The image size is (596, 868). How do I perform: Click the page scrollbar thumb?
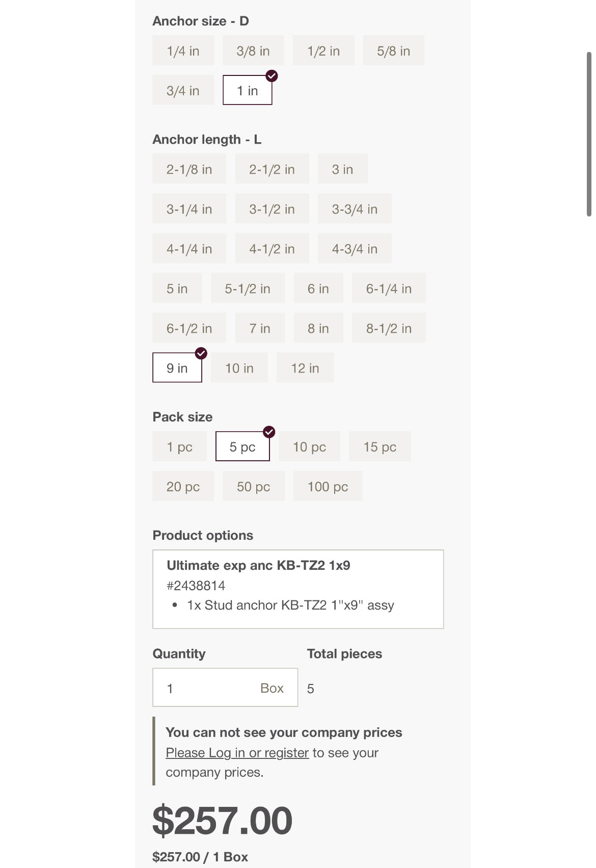[x=589, y=134]
